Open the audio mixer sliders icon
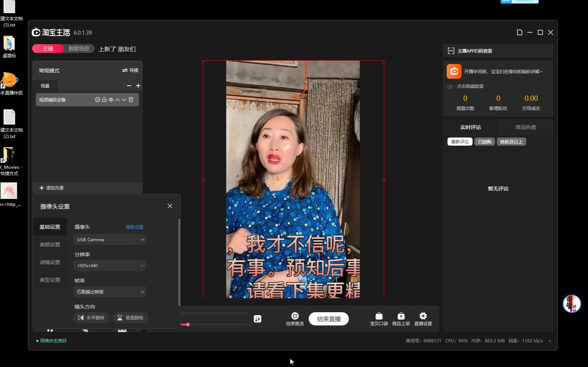This screenshot has height=367, width=588. (257, 319)
